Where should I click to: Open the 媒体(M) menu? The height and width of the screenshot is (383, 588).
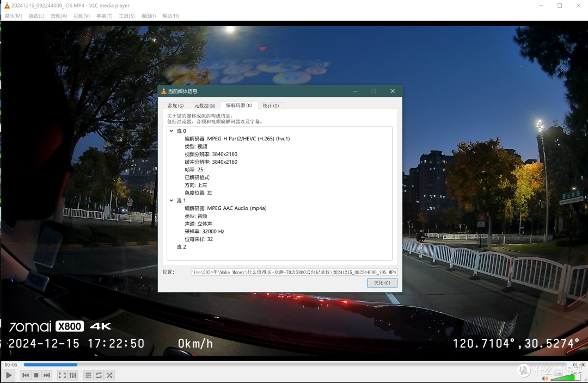(x=13, y=16)
